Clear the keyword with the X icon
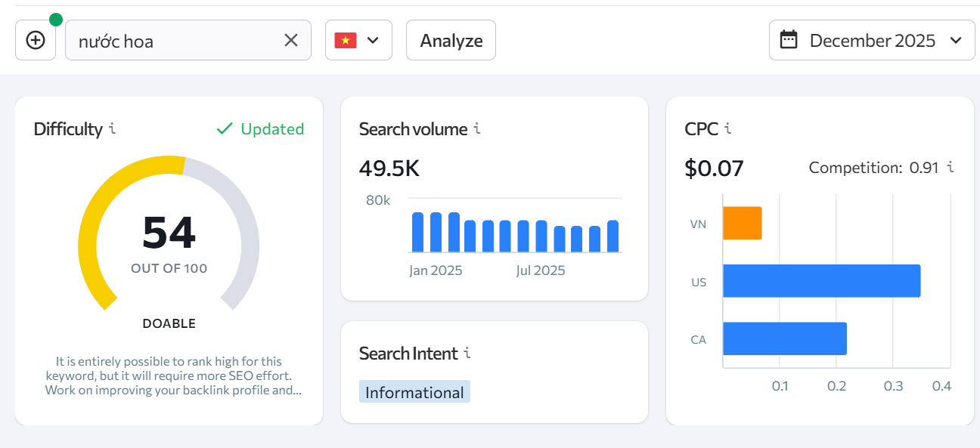 coord(291,40)
